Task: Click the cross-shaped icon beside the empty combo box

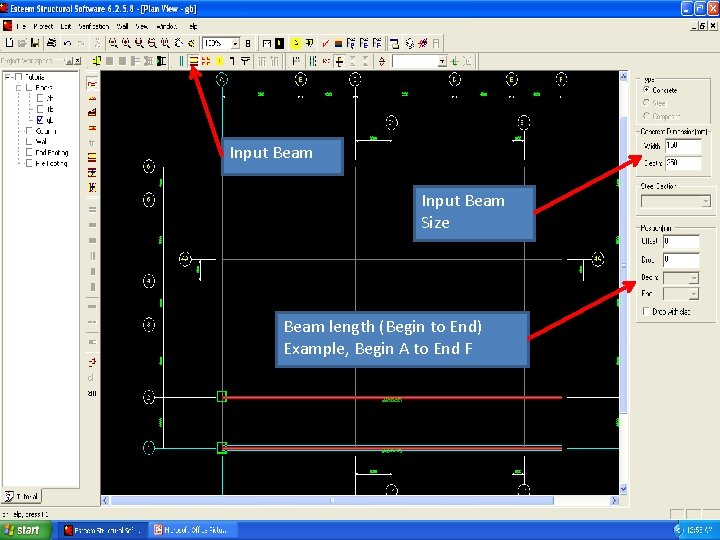Action: 339,61
